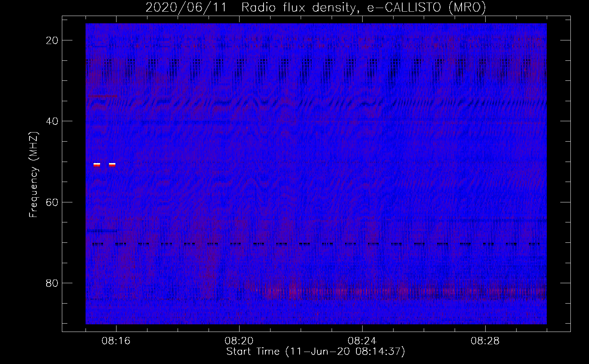589x364 pixels.
Task: Click the date "2020/06/11" in the title
Action: coord(186,7)
